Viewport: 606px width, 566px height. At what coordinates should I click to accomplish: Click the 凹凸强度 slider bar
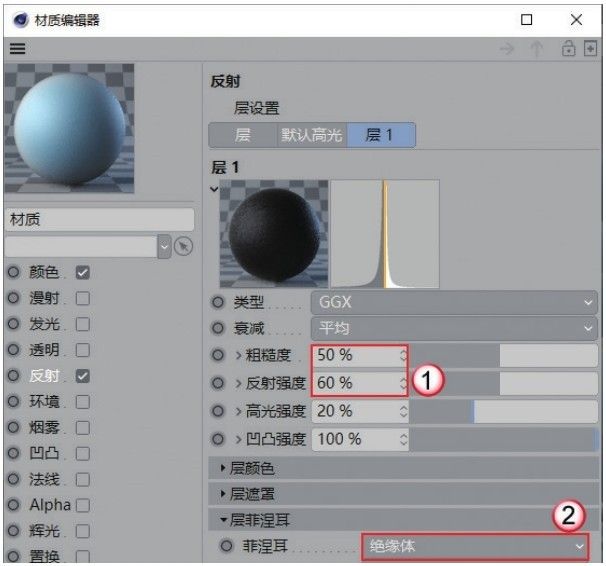click(x=504, y=439)
